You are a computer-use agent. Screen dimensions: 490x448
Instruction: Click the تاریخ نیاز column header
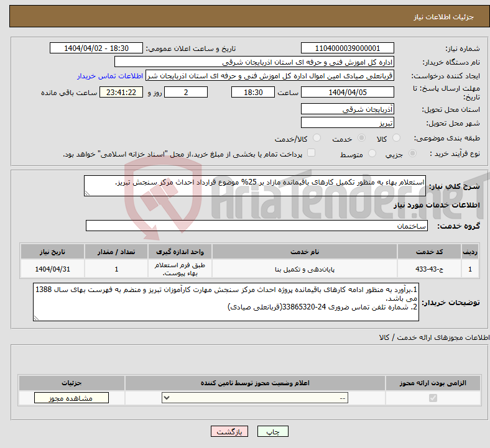click(52, 252)
